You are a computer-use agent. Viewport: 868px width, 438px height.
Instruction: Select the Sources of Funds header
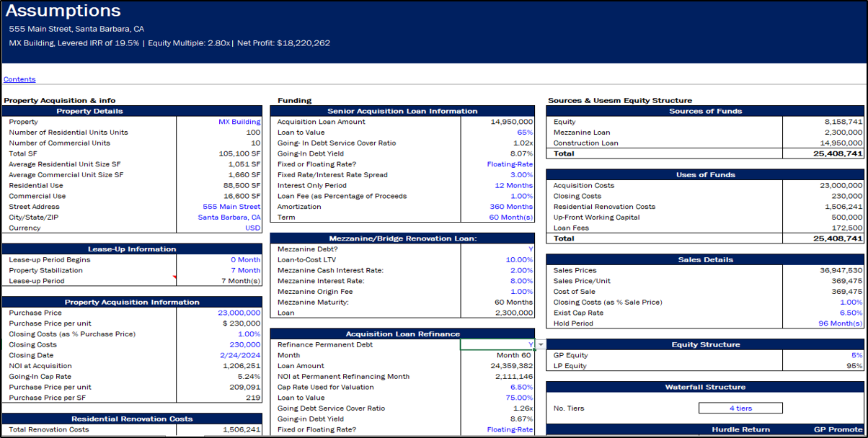coord(705,111)
